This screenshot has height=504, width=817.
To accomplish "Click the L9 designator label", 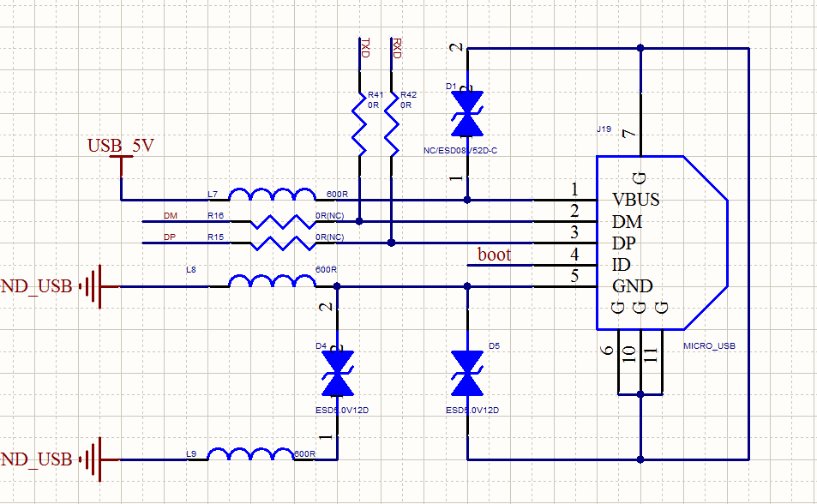I will click(191, 454).
